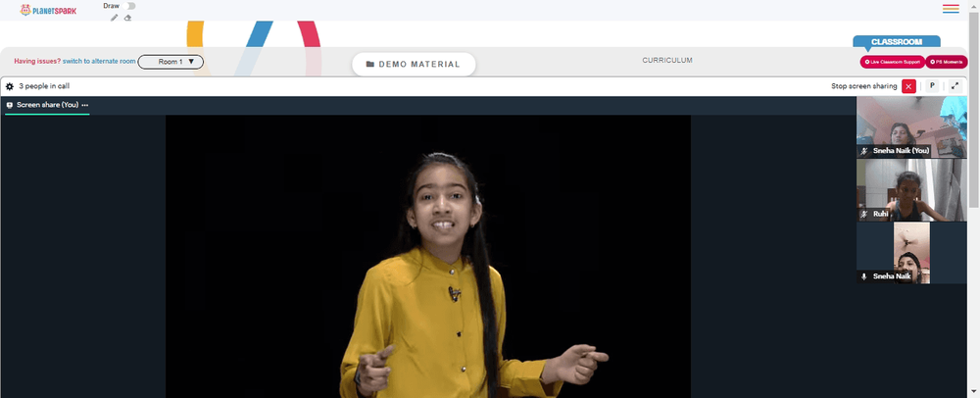Image resolution: width=980 pixels, height=398 pixels.
Task: Click the Having issues? text
Action: click(x=37, y=61)
